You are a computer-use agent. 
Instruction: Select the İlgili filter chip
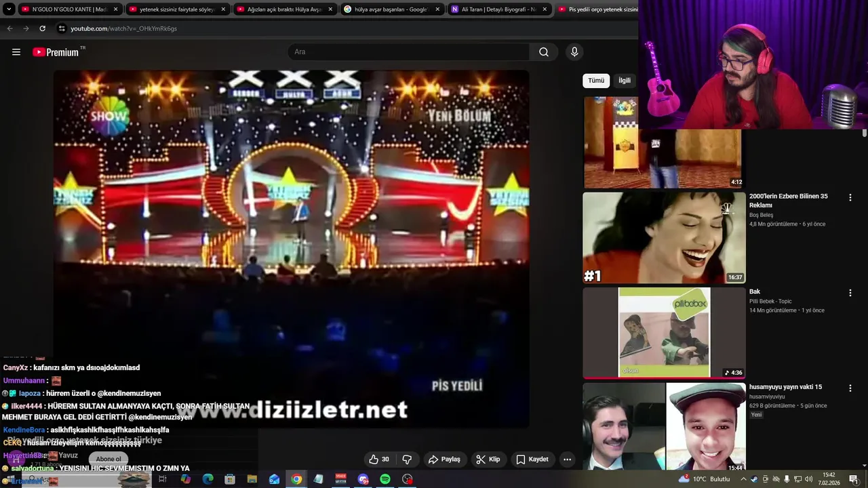tap(625, 81)
